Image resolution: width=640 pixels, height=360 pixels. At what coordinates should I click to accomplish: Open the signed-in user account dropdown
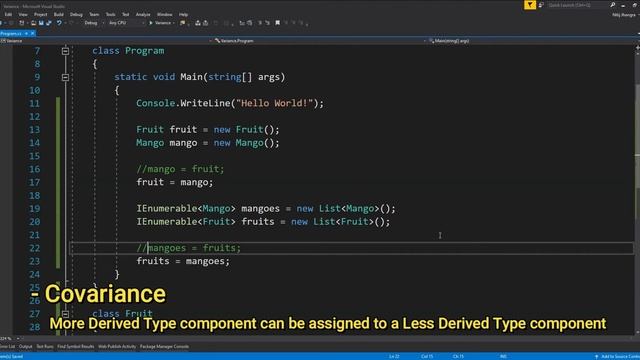625,15
